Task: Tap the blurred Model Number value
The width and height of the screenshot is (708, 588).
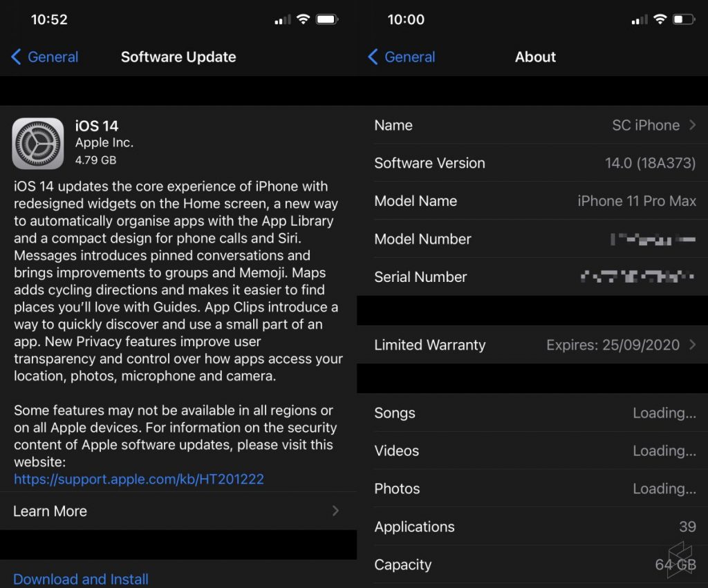Action: (x=653, y=239)
